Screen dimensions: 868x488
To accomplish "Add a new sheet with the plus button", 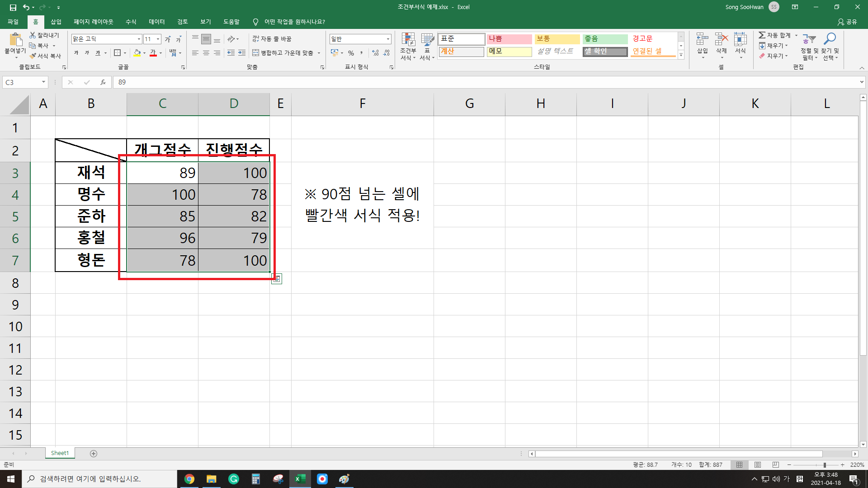I will (94, 453).
